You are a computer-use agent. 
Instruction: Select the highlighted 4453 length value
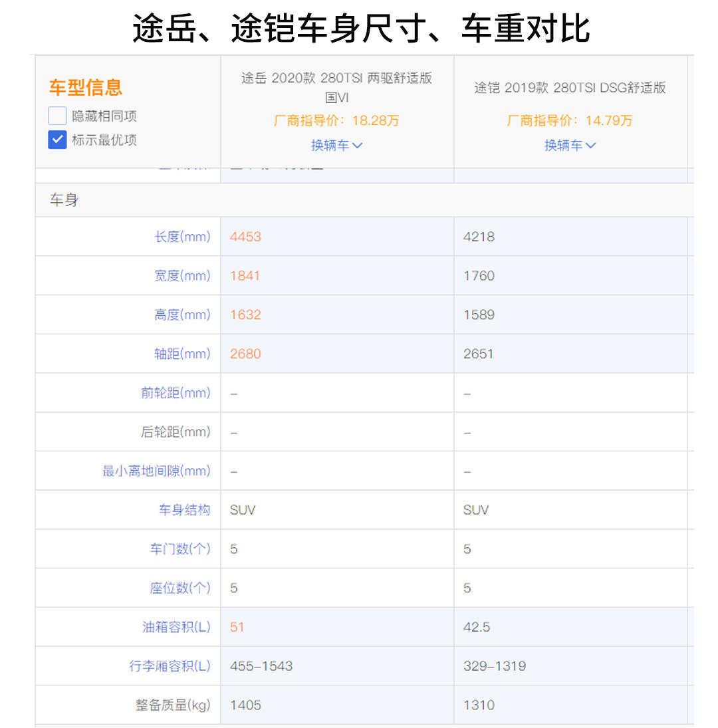tap(245, 237)
